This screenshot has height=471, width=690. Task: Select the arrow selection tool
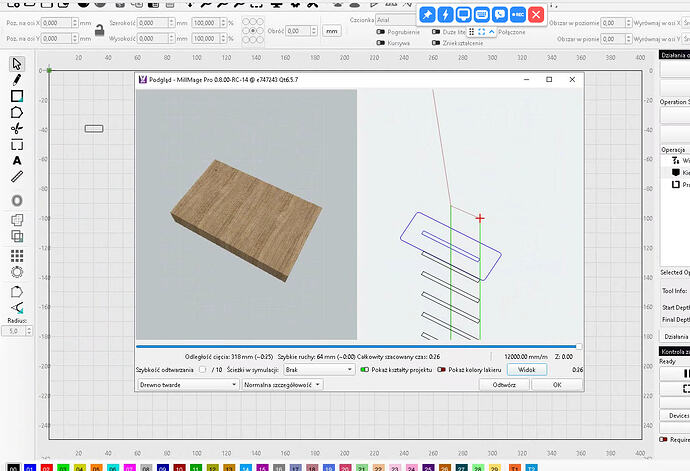tap(17, 64)
